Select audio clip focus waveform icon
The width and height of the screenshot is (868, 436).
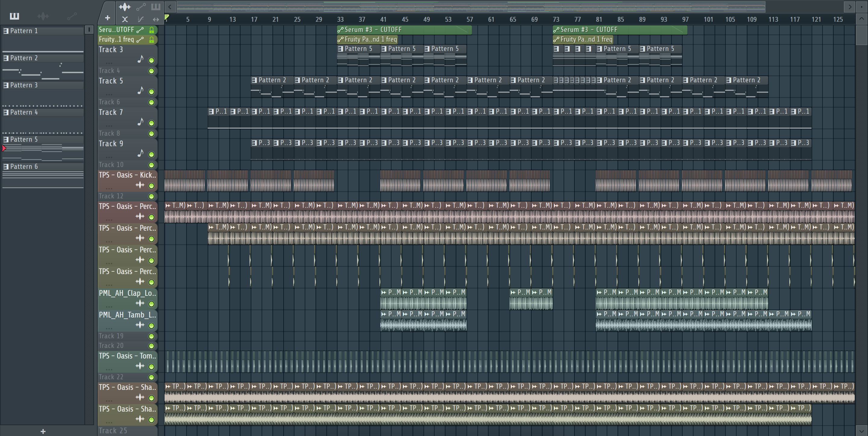pos(125,7)
